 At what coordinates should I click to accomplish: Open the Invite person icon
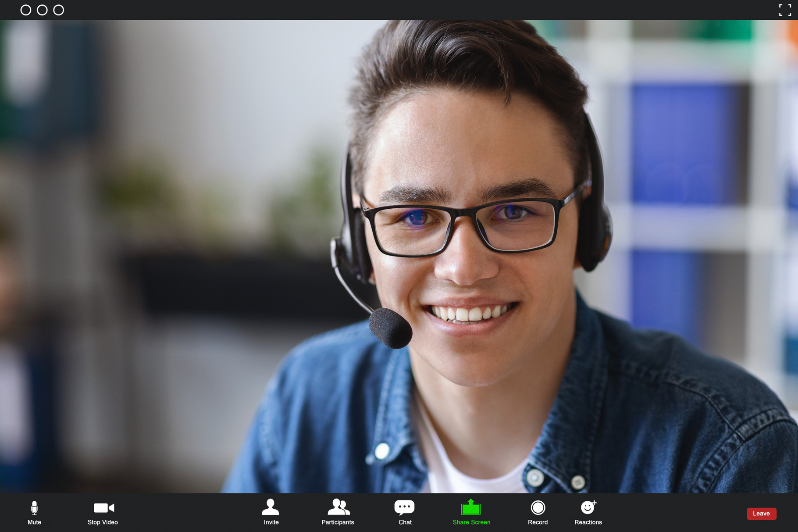pyautogui.click(x=271, y=507)
